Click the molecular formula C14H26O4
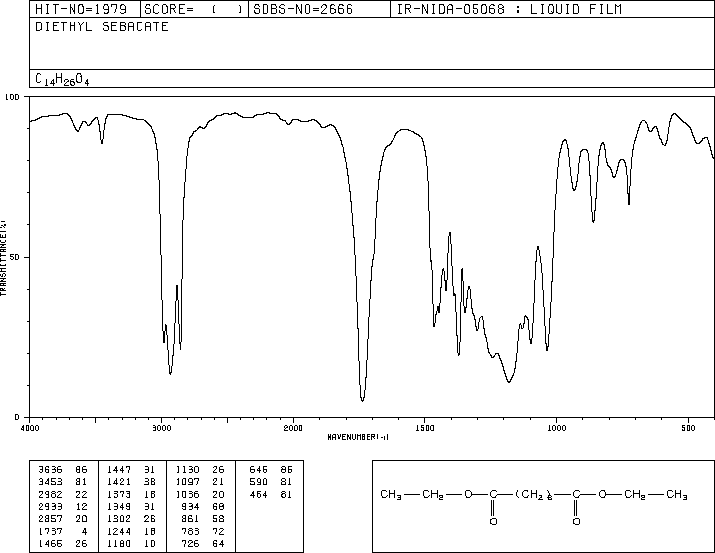This screenshot has width=715, height=553. (x=62, y=80)
